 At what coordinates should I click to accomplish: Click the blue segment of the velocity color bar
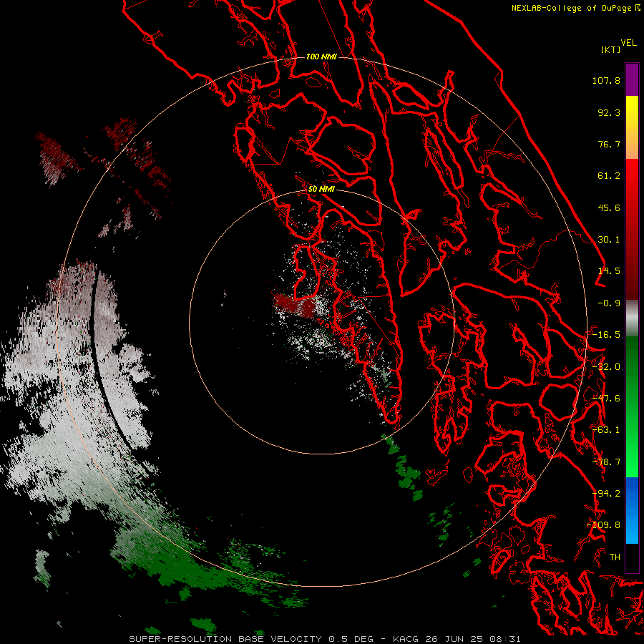[632, 510]
